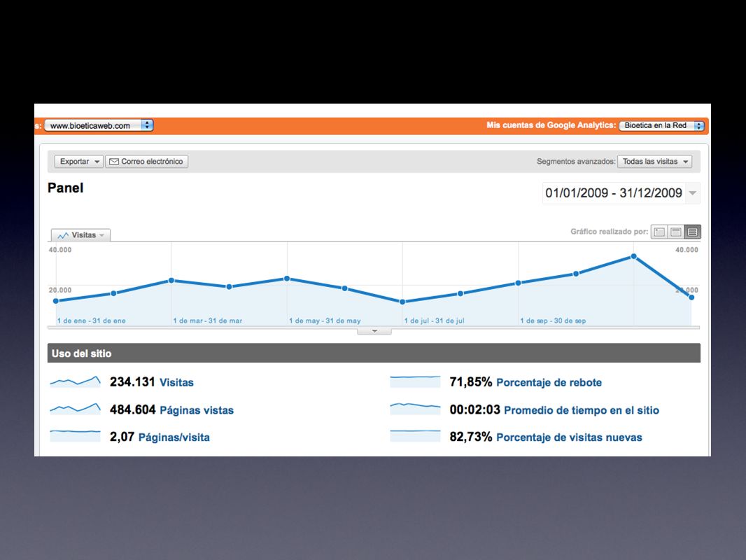The image size is (746, 560).
Task: Open the Porcentaje de rebote link
Action: [549, 382]
